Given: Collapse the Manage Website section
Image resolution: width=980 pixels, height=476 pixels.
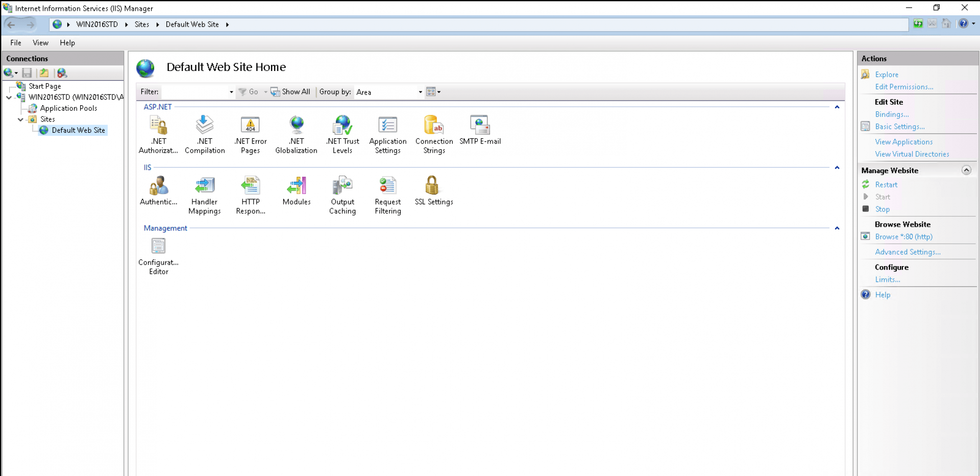Looking at the screenshot, I should click(966, 170).
